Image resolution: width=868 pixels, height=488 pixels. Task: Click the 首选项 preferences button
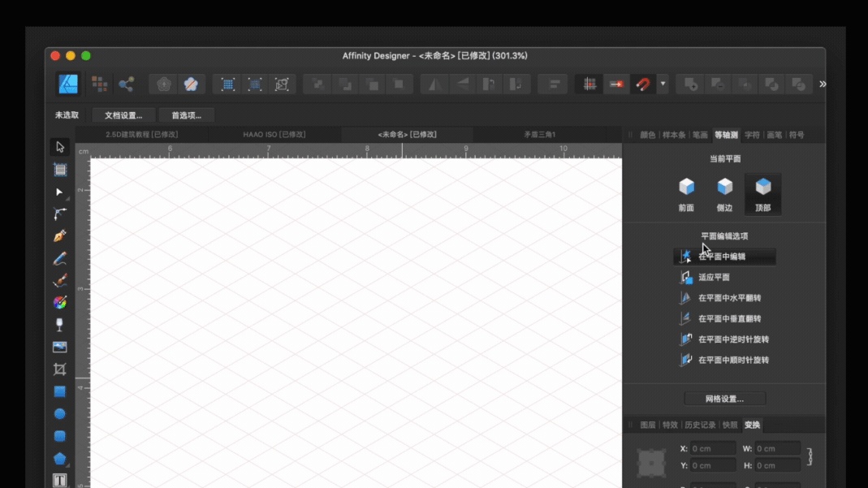click(x=187, y=115)
